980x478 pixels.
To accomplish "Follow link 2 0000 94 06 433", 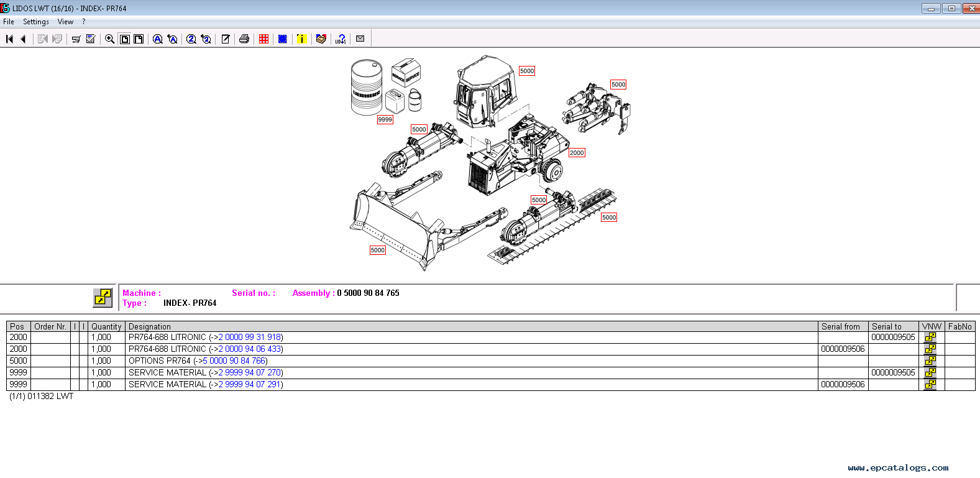I will (x=250, y=349).
